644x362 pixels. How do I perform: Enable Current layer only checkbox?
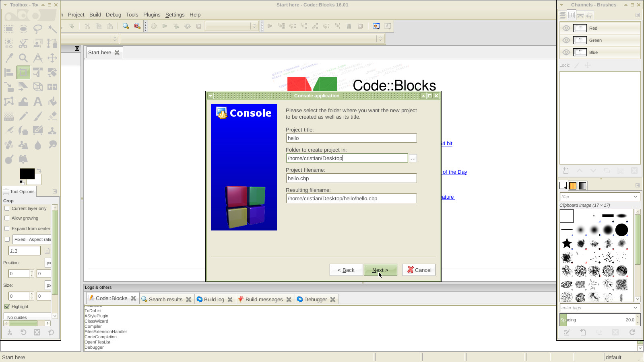[x=7, y=208]
